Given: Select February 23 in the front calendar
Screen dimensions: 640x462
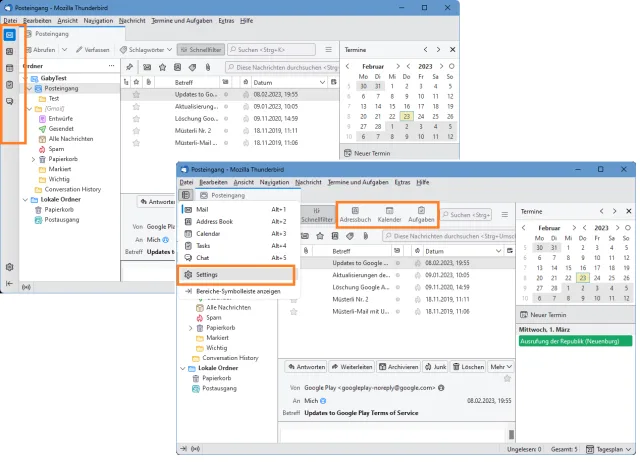Looking at the screenshot, I should (x=583, y=278).
